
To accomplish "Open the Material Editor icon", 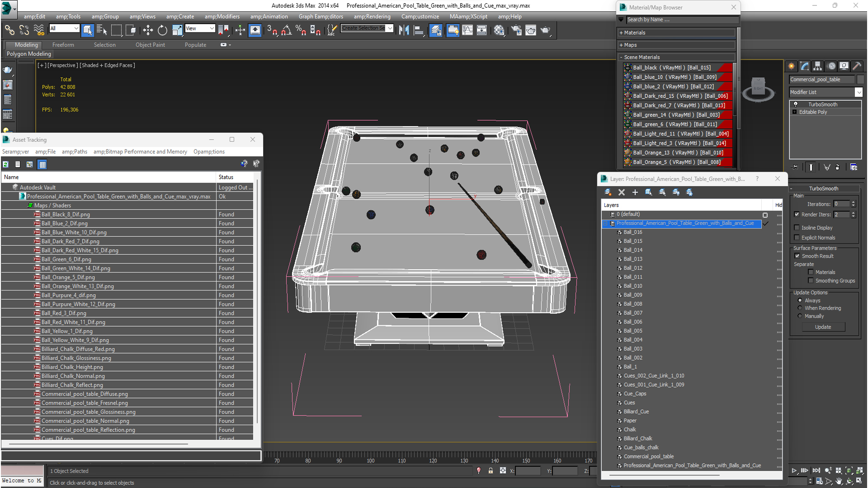I will [x=499, y=30].
